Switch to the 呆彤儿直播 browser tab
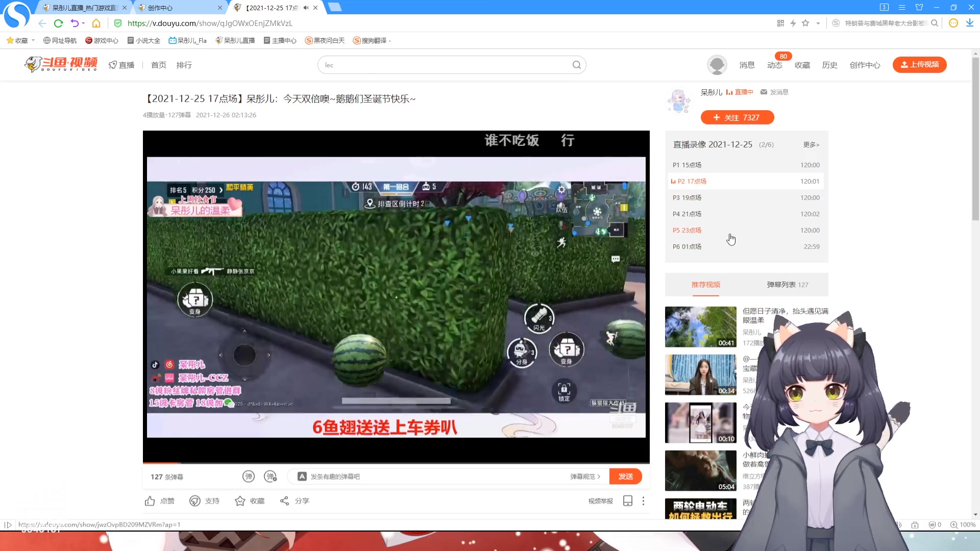This screenshot has width=980, height=551. coord(84,8)
